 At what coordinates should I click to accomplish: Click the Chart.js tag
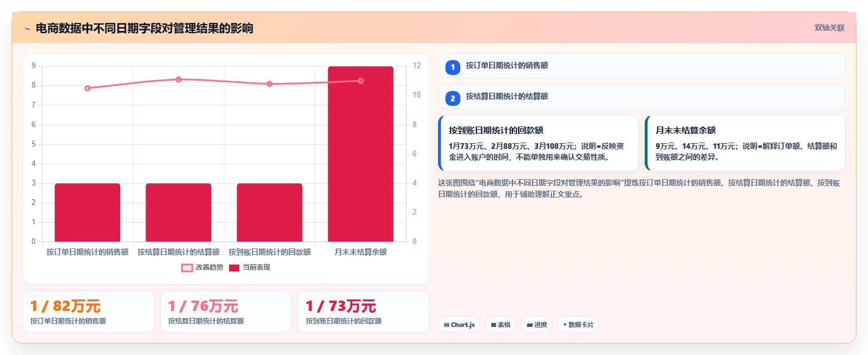[x=459, y=325]
